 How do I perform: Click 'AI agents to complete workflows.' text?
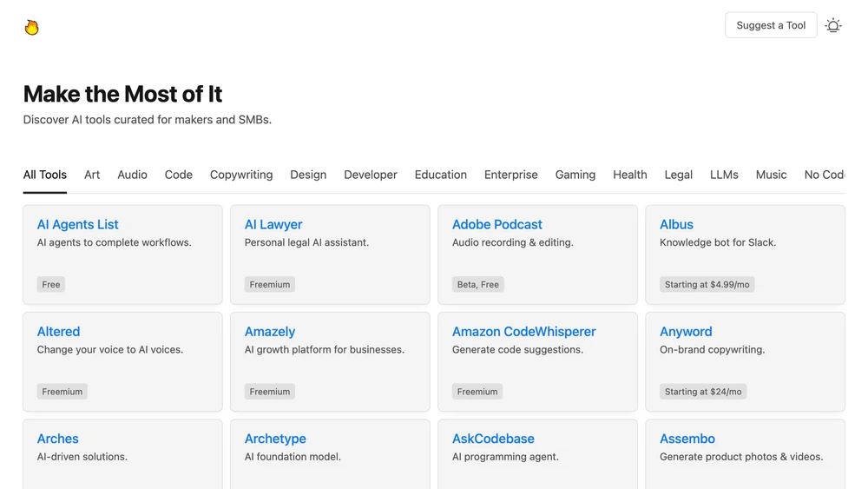tap(114, 242)
